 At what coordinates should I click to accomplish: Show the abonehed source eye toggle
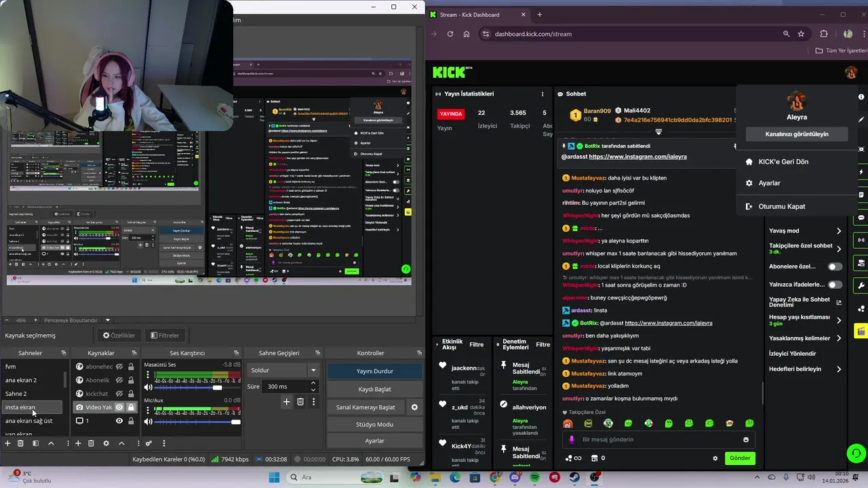coord(119,367)
